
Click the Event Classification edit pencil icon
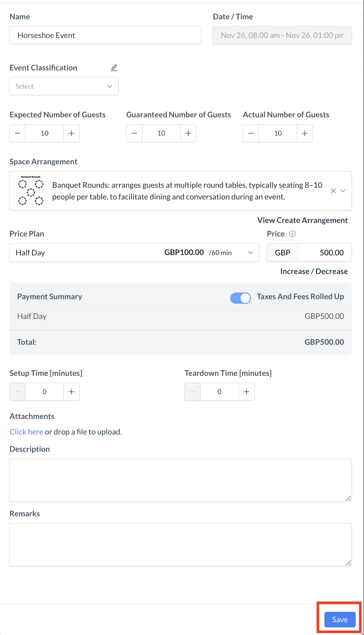pos(114,68)
